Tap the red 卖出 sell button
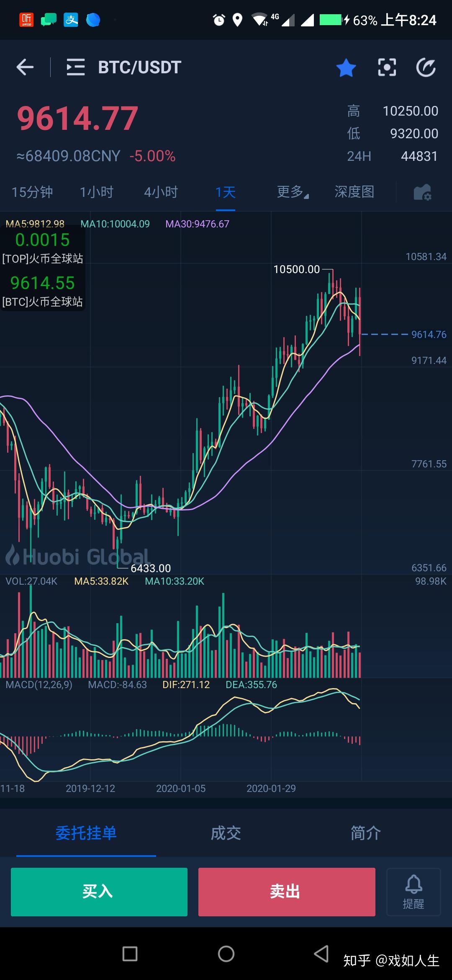The image size is (452, 980). [x=287, y=892]
